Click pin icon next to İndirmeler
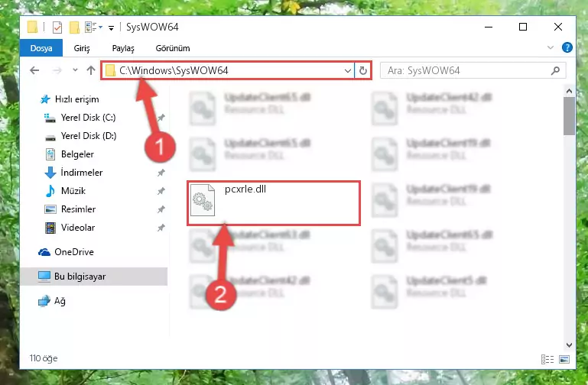This screenshot has width=588, height=385. click(161, 173)
